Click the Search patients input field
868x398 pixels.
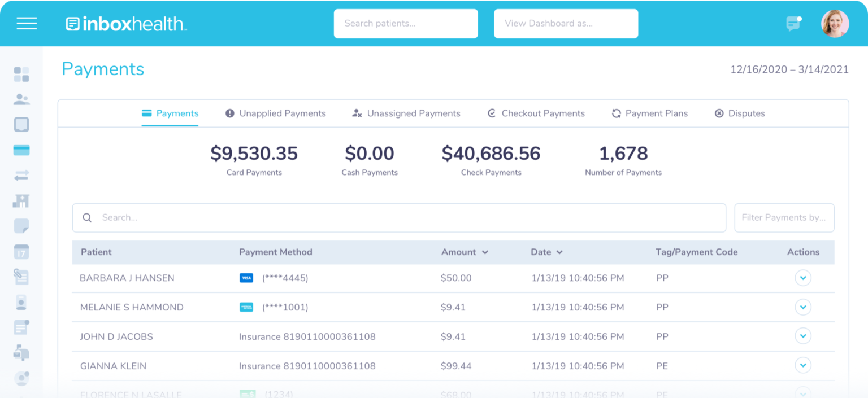click(x=405, y=23)
